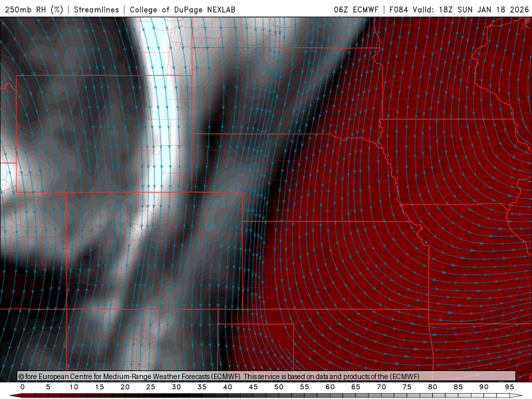This screenshot has height=399, width=532.
Task: Click "Valid: 18Z SUN JAN 18 2026" text
Action: [471, 9]
